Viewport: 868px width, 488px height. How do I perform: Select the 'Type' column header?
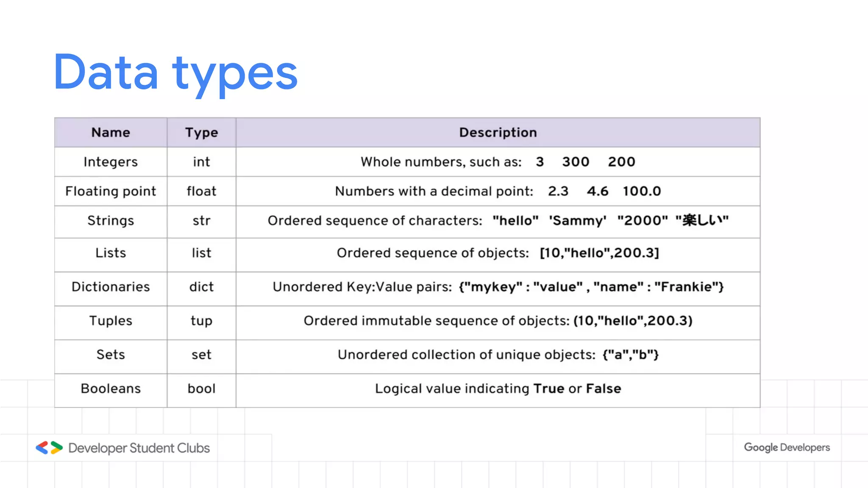tap(201, 133)
